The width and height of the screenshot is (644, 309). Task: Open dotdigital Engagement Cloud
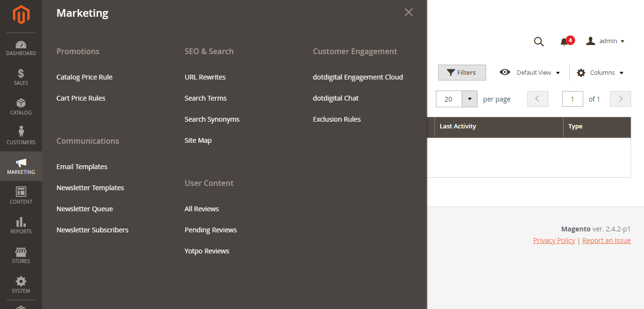point(358,77)
